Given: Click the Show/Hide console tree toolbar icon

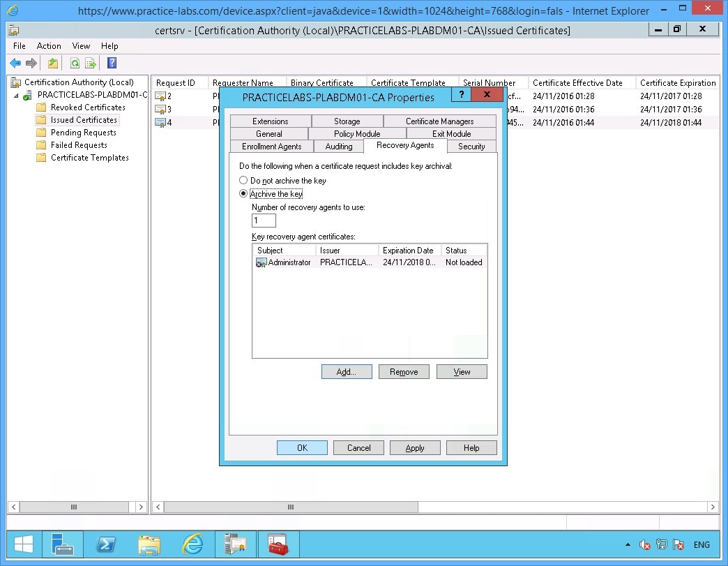Looking at the screenshot, I should pos(52,63).
